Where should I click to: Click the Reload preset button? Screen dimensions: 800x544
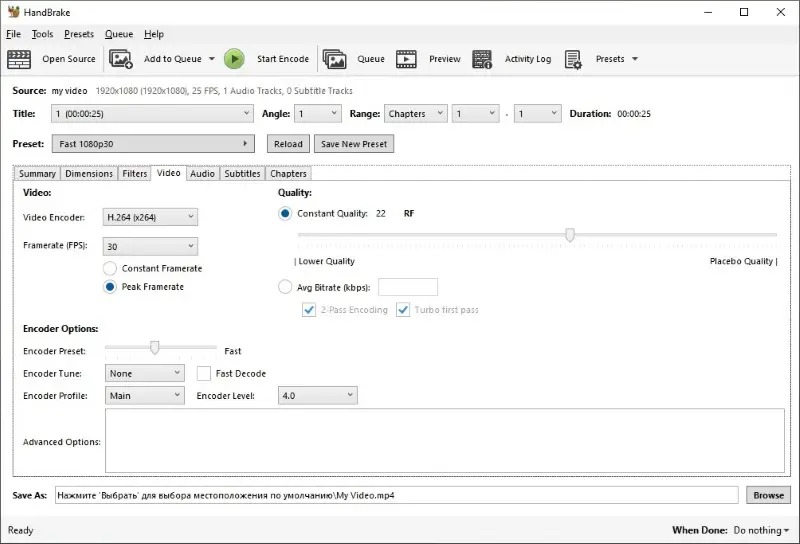pyautogui.click(x=288, y=144)
